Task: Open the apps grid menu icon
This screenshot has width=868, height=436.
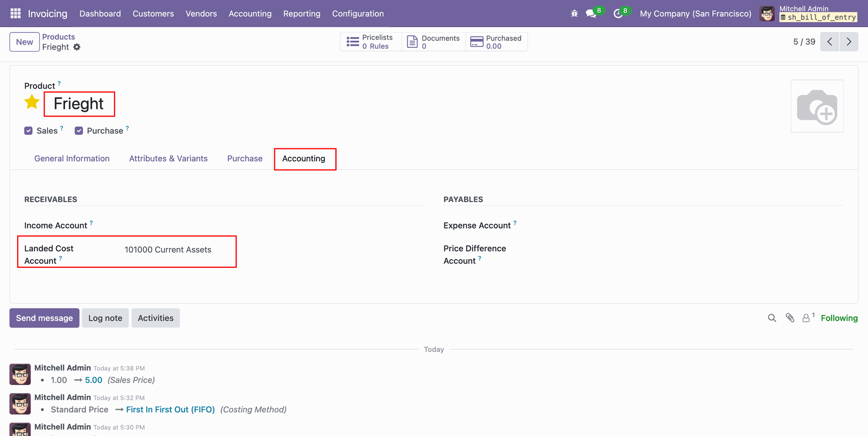Action: (15, 14)
